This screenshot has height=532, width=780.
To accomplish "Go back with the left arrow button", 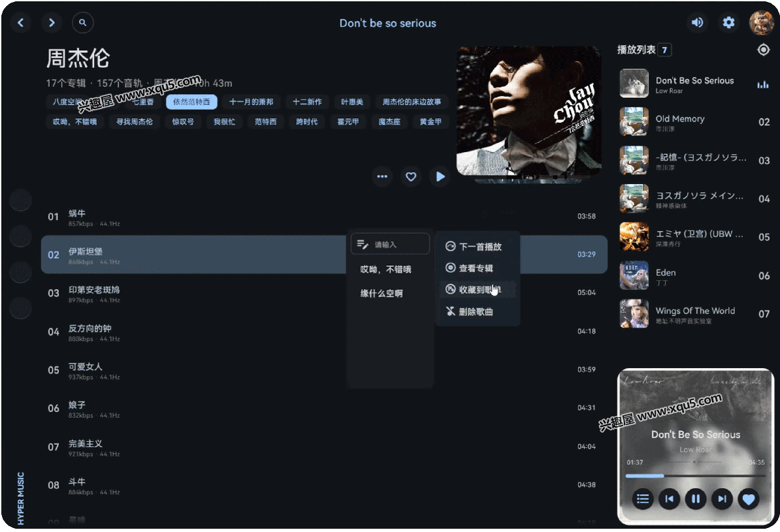I will [20, 22].
